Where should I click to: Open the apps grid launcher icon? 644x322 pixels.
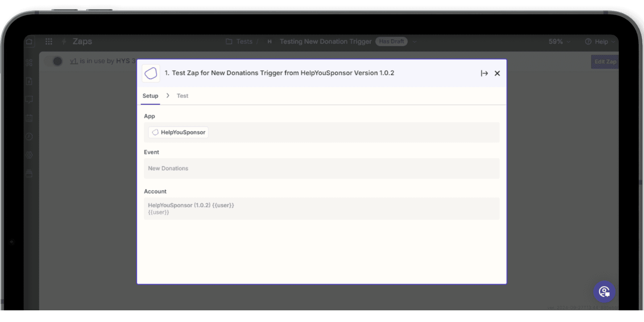tap(49, 41)
